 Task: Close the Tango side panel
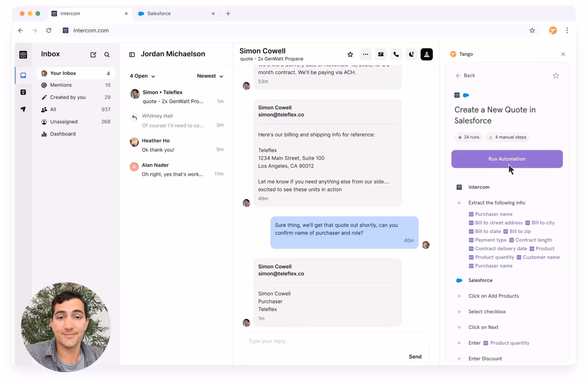tap(563, 54)
